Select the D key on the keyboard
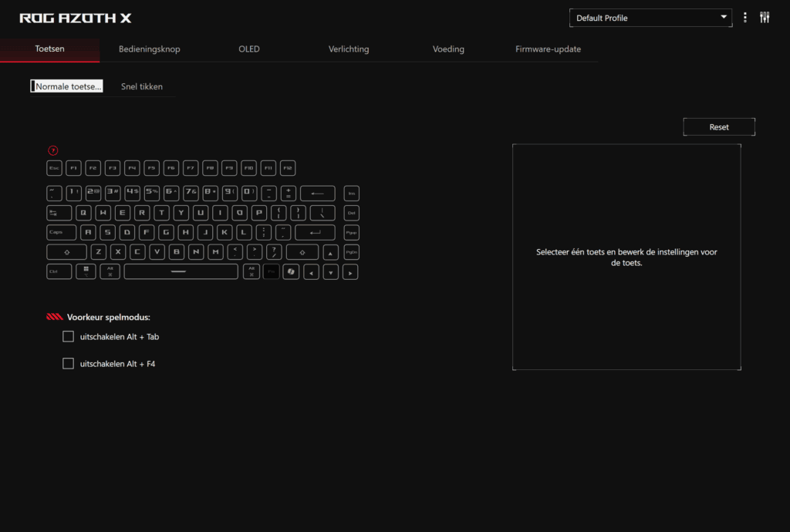Image resolution: width=790 pixels, height=532 pixels. tap(127, 233)
